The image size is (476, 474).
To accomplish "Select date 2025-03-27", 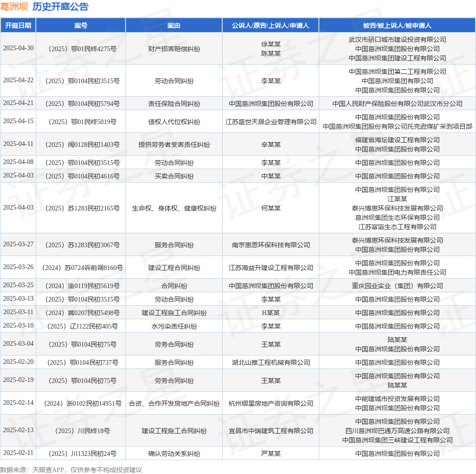I will tap(18, 244).
